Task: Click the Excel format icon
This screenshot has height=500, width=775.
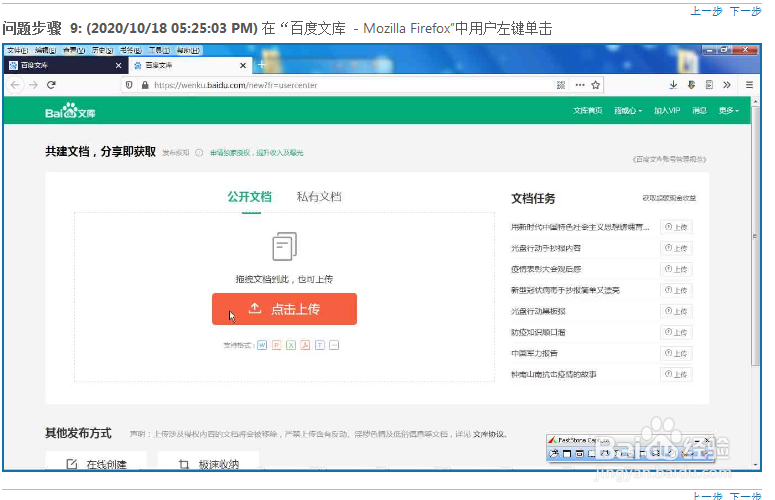Action: (x=291, y=345)
